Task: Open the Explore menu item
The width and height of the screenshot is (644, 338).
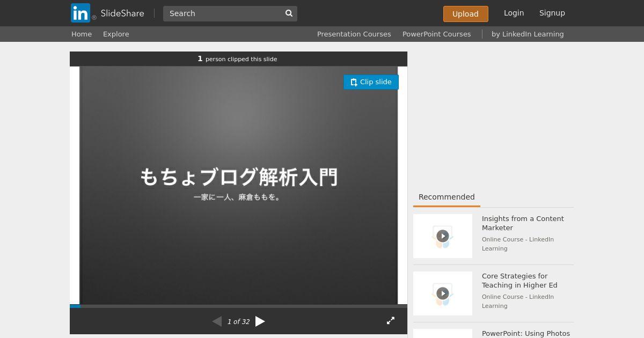Action: (x=116, y=34)
